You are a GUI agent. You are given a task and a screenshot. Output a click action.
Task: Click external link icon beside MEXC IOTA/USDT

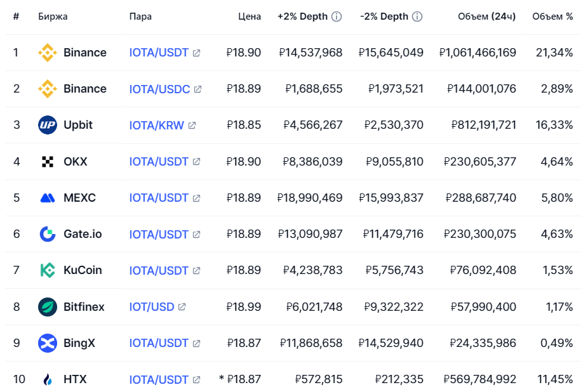click(x=196, y=199)
